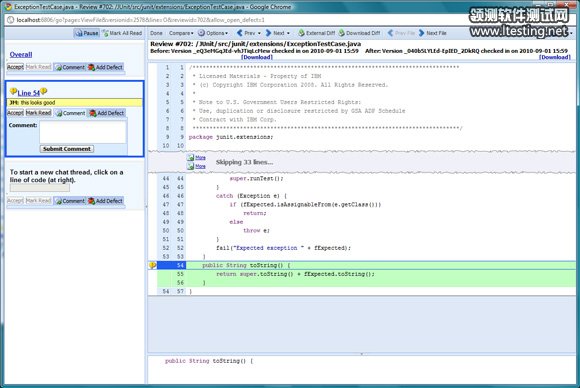Open the Options dropdown menu
The width and height of the screenshot is (580, 388).
(x=213, y=33)
